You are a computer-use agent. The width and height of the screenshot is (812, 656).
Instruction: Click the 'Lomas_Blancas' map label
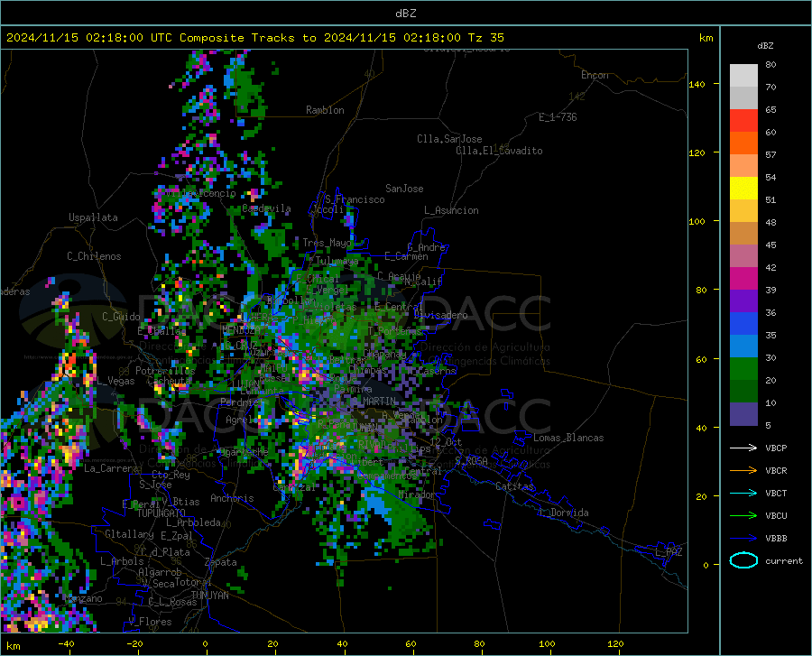coord(568,438)
